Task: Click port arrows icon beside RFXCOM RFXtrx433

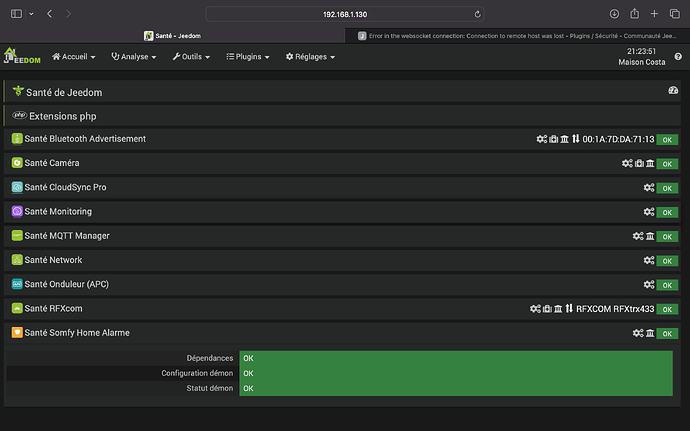Action: pyautogui.click(x=569, y=309)
